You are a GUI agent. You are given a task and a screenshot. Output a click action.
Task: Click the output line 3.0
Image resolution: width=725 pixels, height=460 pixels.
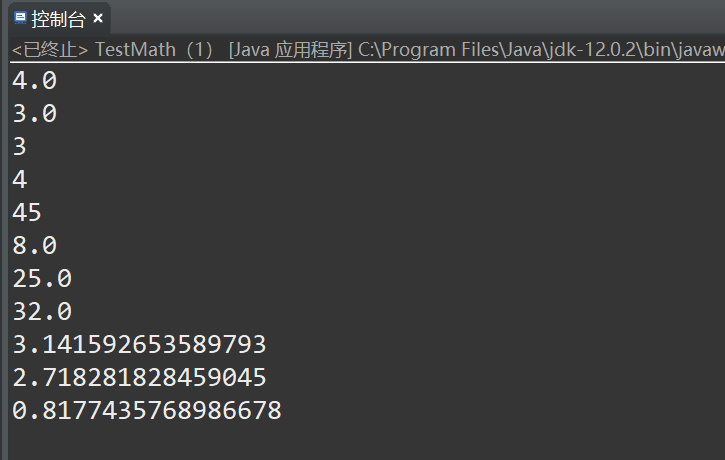tap(34, 114)
